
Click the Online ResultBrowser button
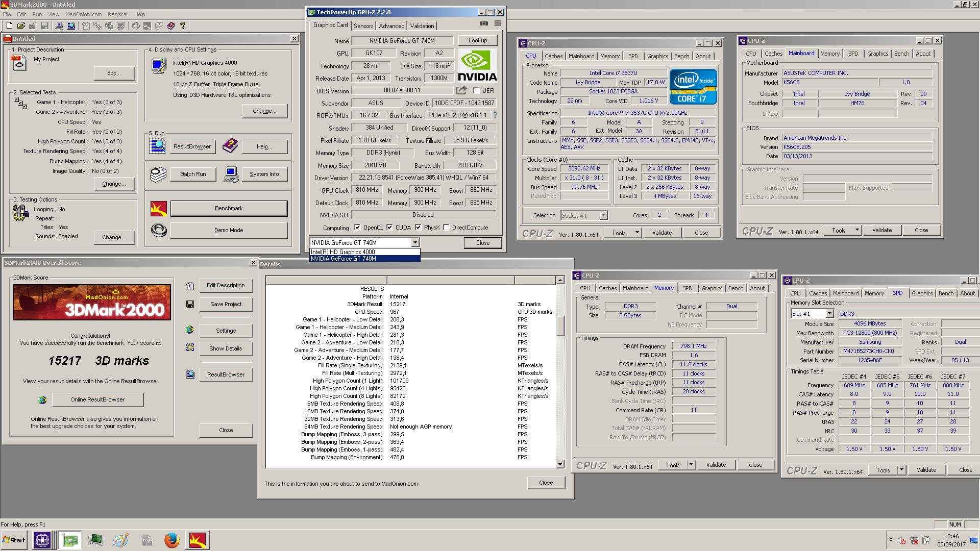[97, 399]
